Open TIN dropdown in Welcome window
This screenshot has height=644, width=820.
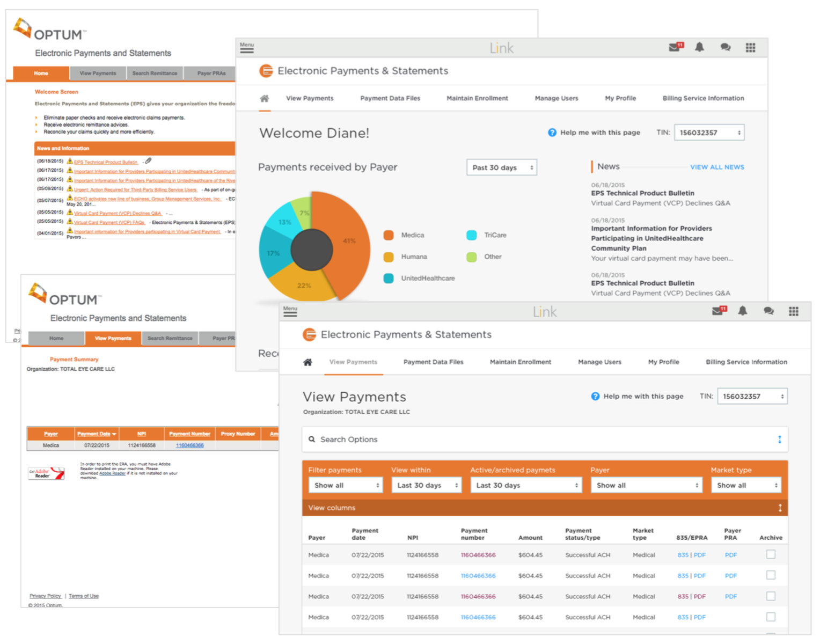click(x=709, y=133)
